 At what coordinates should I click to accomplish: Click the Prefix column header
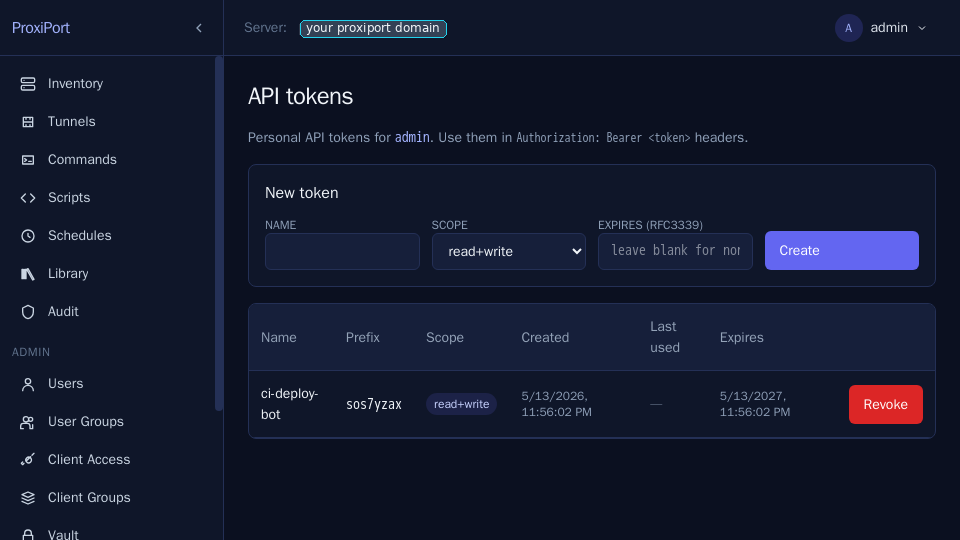point(362,337)
